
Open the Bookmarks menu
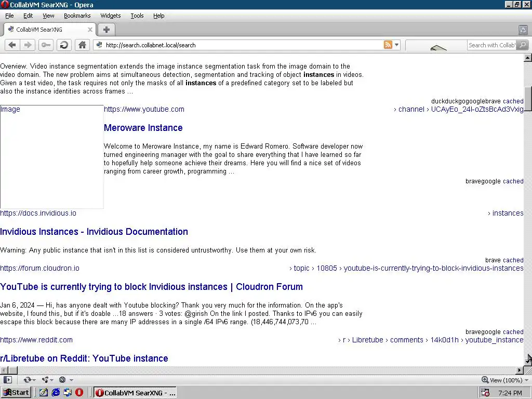(77, 16)
